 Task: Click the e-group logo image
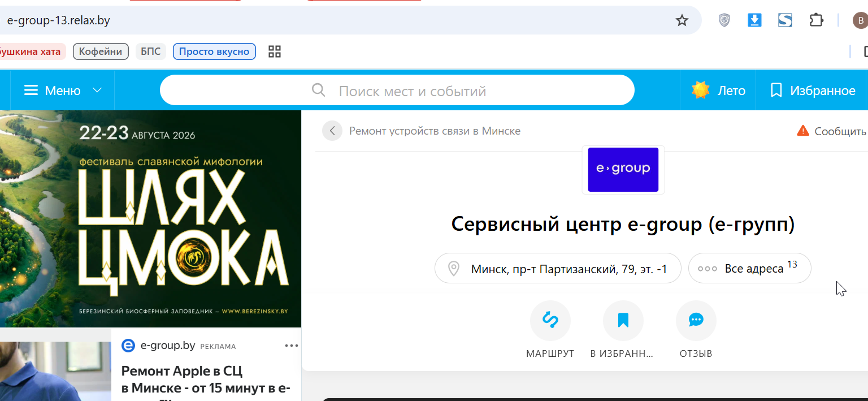pos(623,170)
